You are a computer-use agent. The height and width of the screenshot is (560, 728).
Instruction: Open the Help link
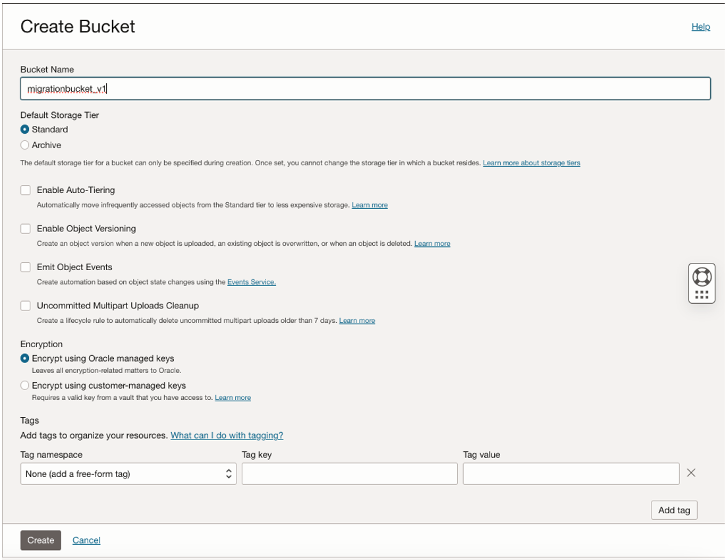tap(700, 26)
